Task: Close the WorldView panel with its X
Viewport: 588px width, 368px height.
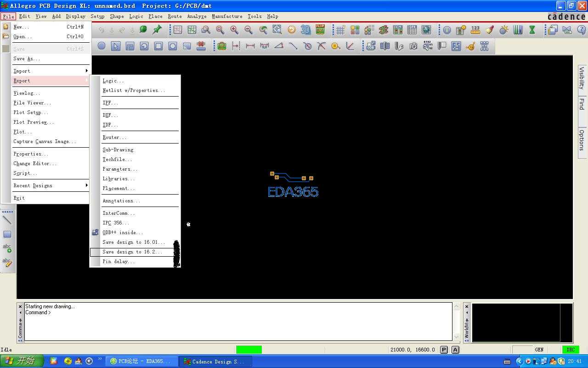Action: [x=467, y=306]
